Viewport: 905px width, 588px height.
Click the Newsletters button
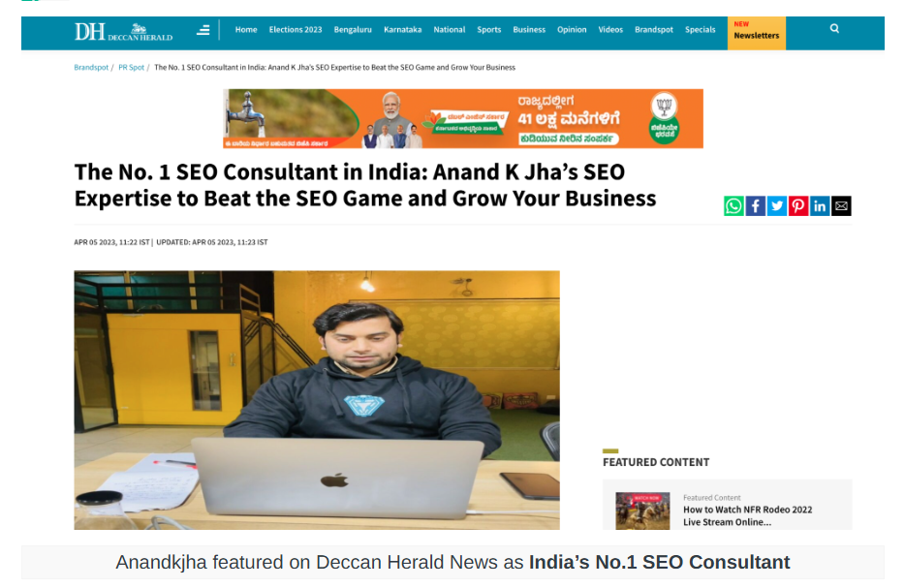(x=756, y=33)
